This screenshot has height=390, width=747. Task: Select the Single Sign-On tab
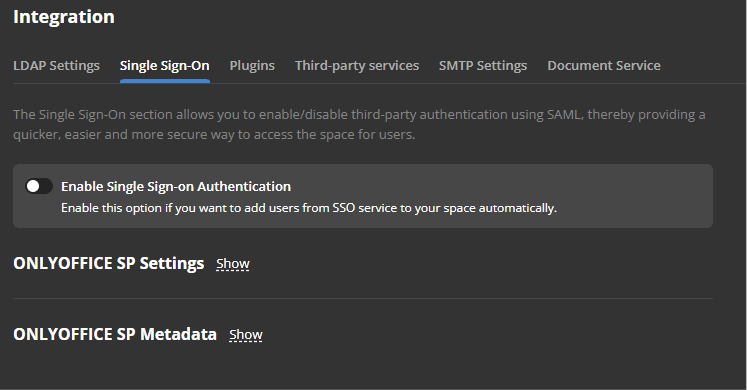(164, 65)
